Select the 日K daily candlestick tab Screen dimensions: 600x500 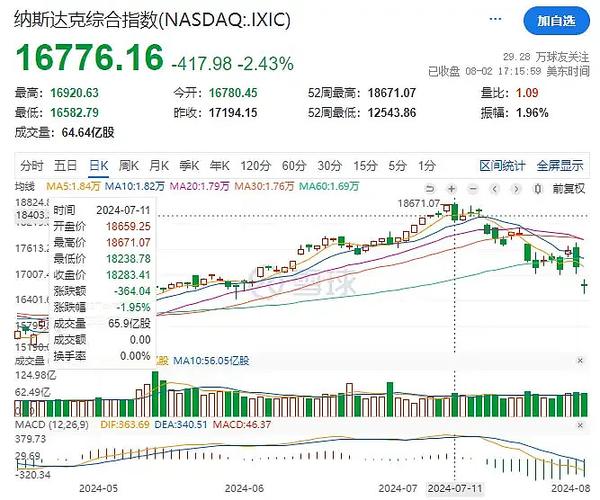99,166
